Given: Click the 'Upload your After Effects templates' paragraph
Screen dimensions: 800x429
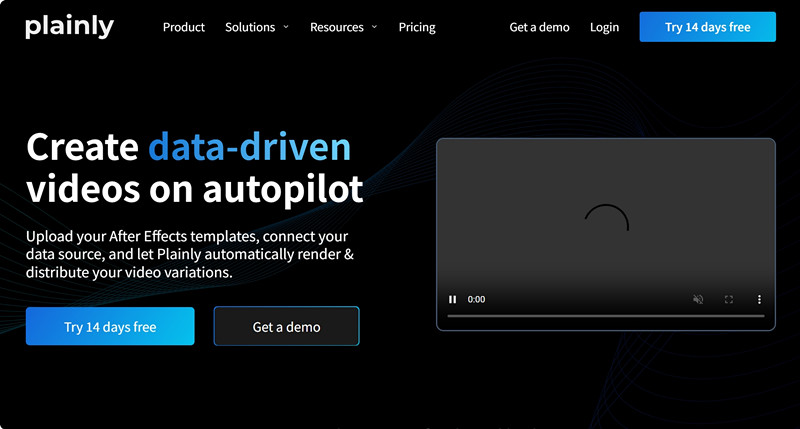Looking at the screenshot, I should coord(190,254).
